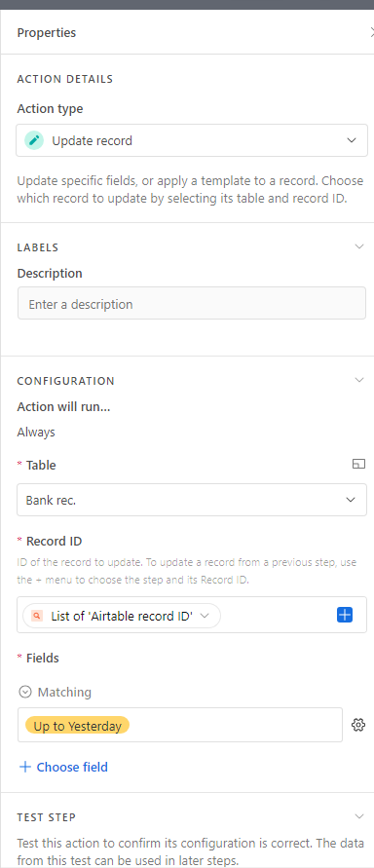Open the Action type dropdown

pos(192,140)
